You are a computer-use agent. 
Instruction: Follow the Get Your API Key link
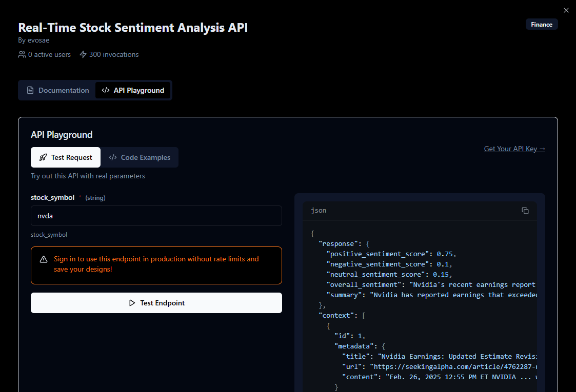(x=514, y=149)
